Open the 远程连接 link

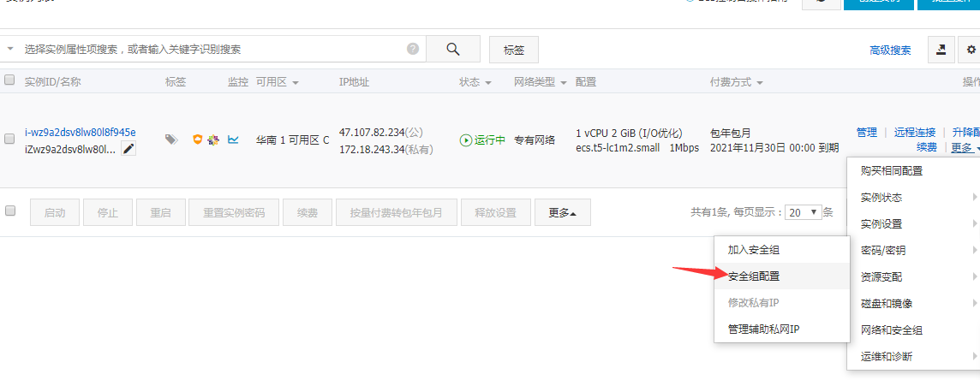coord(914,133)
